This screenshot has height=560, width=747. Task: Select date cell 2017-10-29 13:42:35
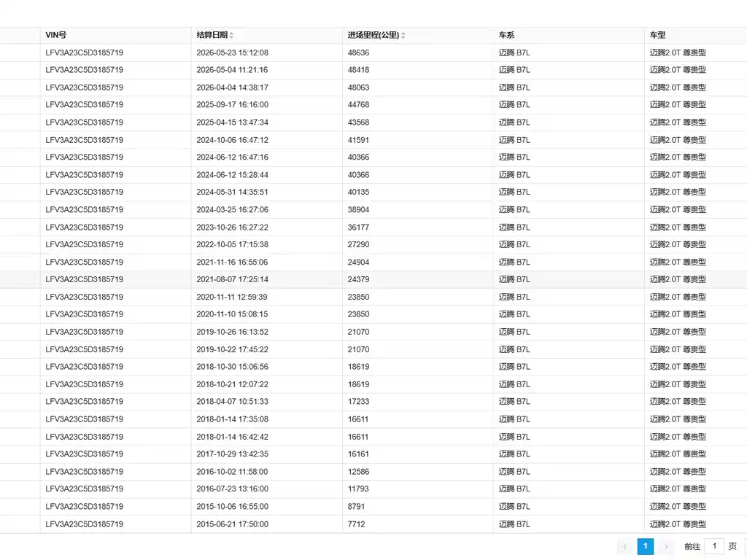pyautogui.click(x=233, y=454)
